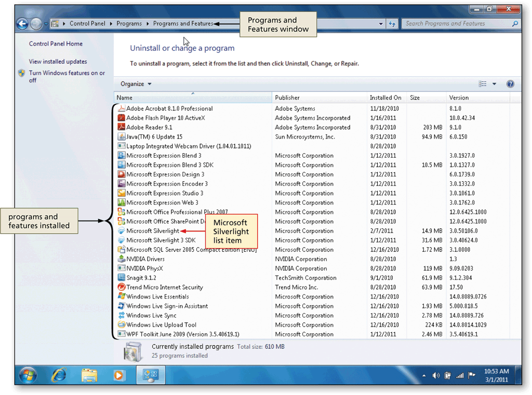Click the Change your view icon button
This screenshot has width=532, height=395.
tap(483, 84)
